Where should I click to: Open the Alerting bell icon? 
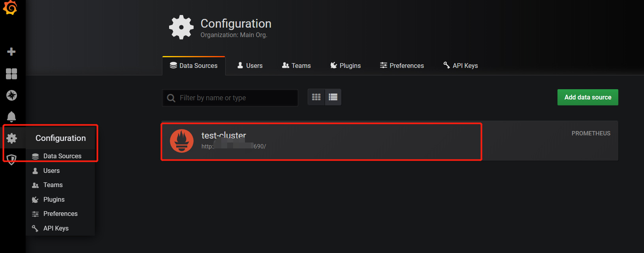pos(11,116)
